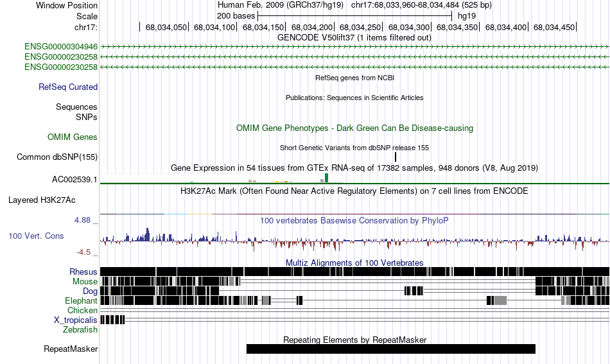Click the Rhesus alignment row label
The image size is (610, 364).
[x=83, y=272]
